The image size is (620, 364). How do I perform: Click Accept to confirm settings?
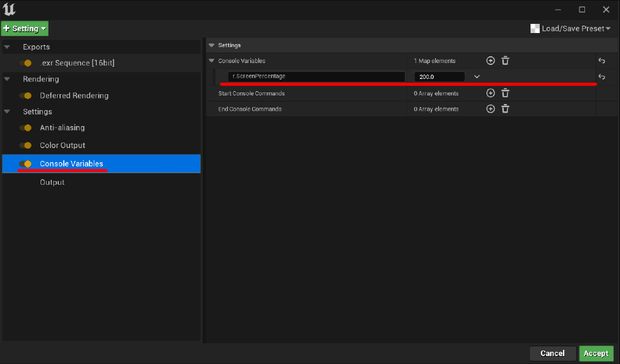tap(596, 353)
